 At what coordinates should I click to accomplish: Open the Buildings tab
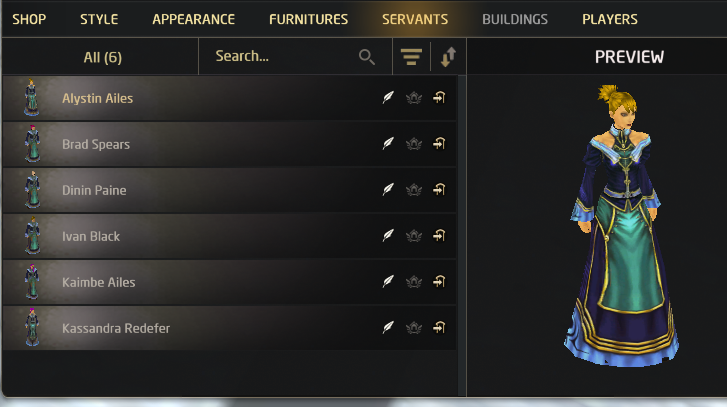coord(515,19)
